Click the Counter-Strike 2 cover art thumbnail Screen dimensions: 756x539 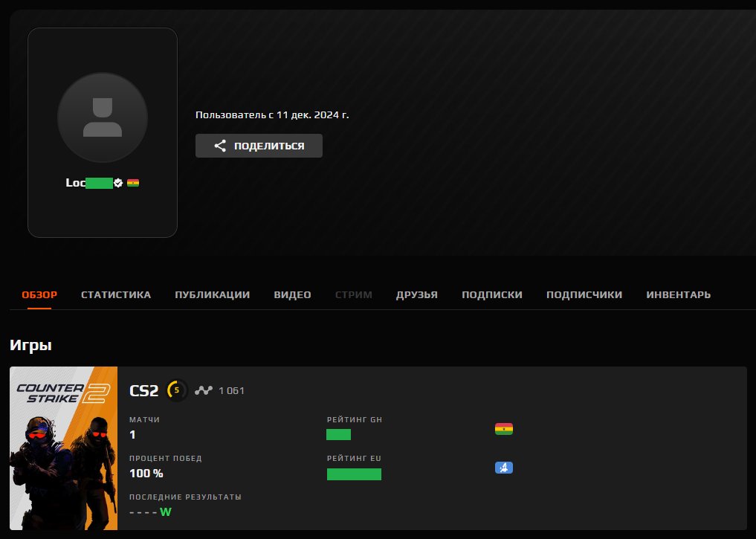pos(62,448)
